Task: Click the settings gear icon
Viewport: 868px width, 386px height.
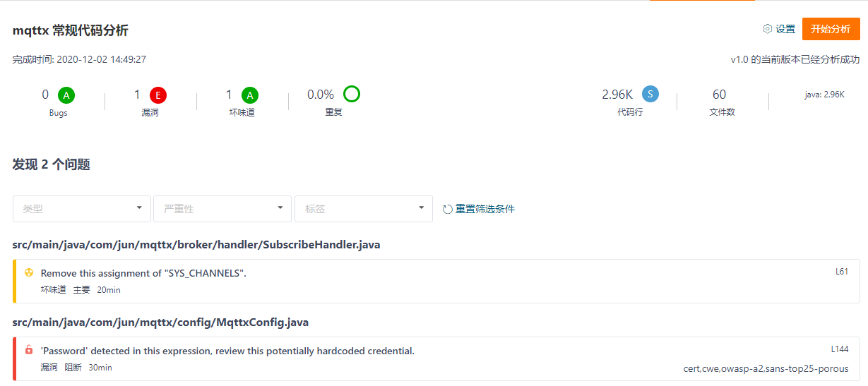Action: click(768, 29)
